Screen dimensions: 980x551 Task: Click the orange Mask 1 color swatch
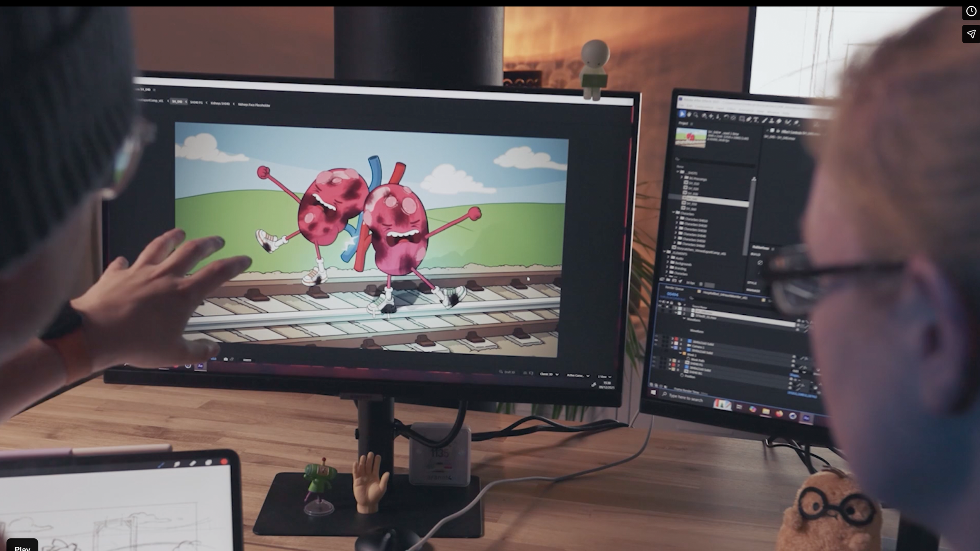click(x=684, y=353)
